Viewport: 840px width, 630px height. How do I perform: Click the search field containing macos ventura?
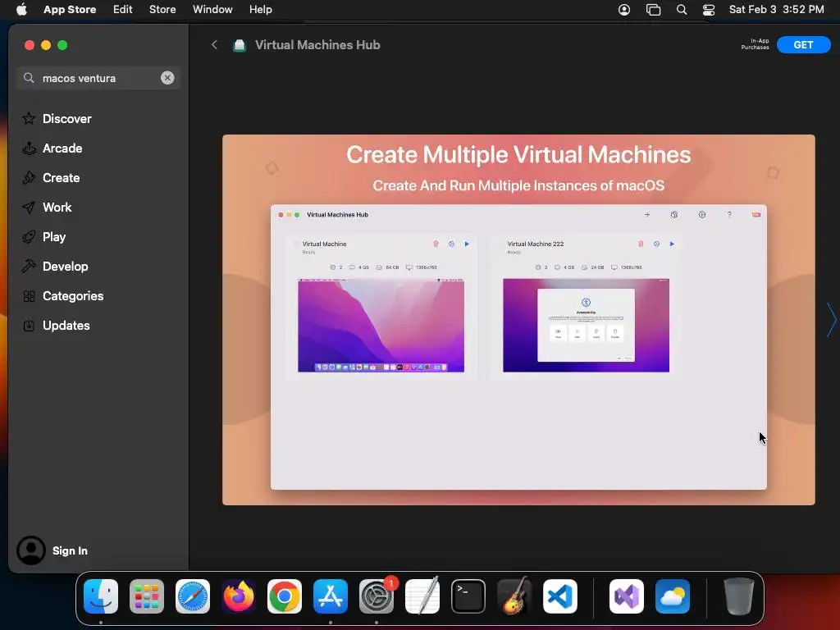pyautogui.click(x=98, y=78)
